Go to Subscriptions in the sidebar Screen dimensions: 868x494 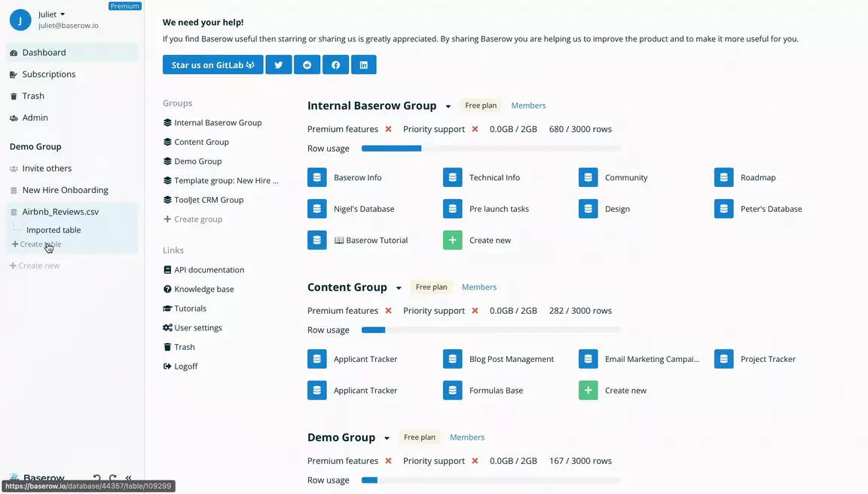point(49,74)
